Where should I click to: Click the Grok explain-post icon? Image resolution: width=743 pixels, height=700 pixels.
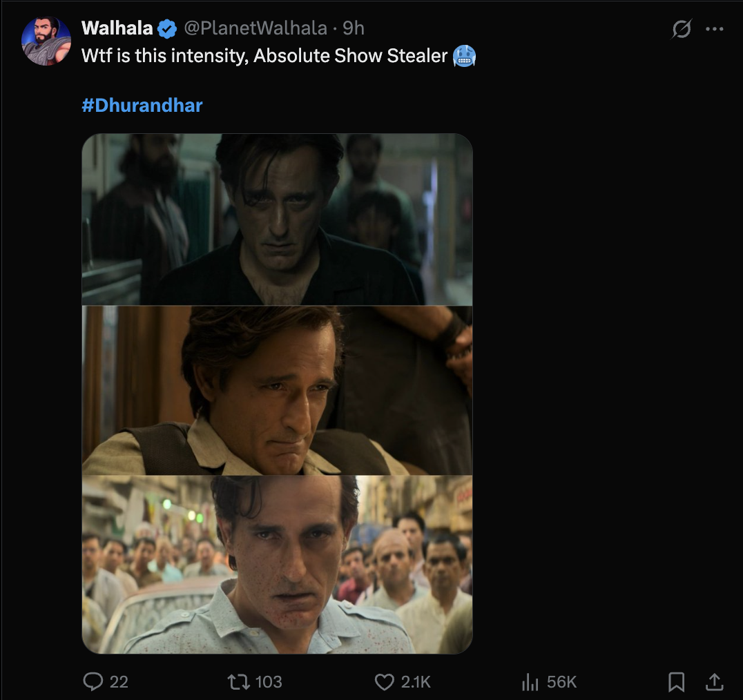682,29
